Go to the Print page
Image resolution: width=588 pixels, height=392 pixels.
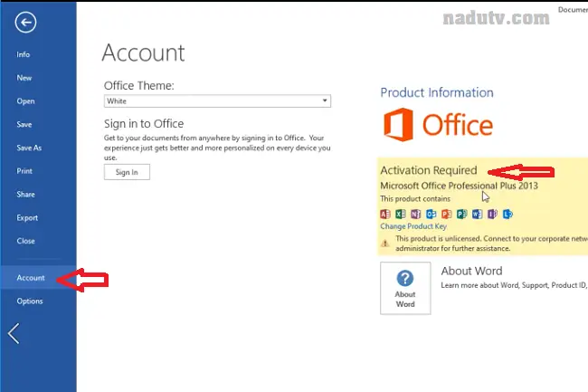coord(24,171)
